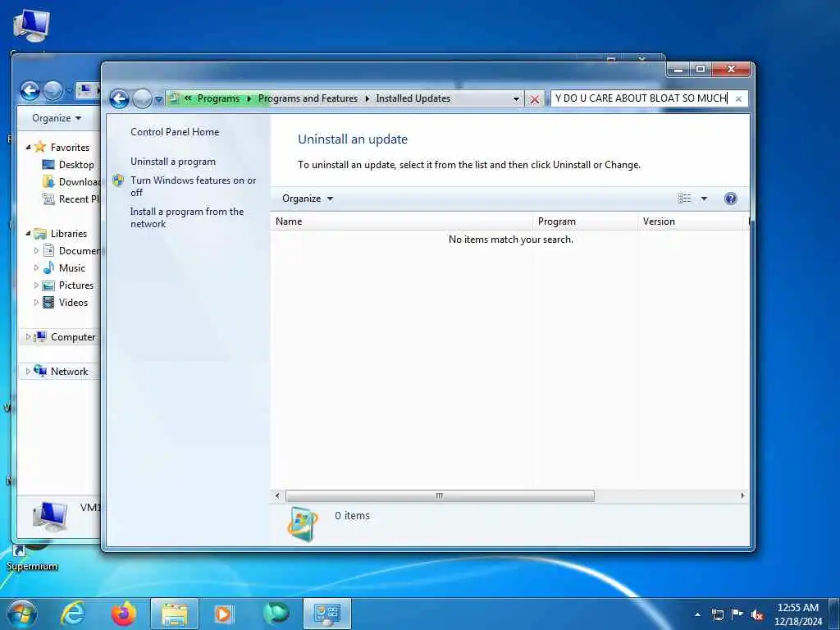The width and height of the screenshot is (840, 630).
Task: Open Windows Media Player from taskbar
Action: 223,614
